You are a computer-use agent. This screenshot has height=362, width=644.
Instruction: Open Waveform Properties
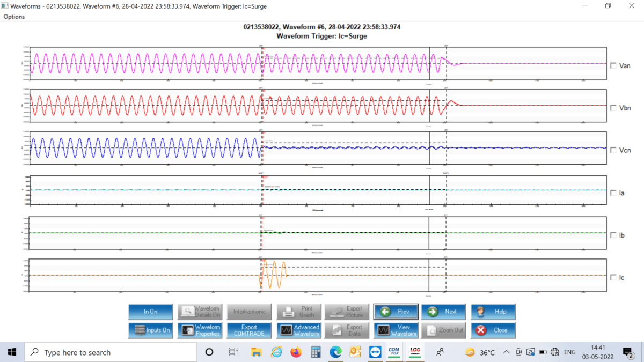click(x=201, y=330)
